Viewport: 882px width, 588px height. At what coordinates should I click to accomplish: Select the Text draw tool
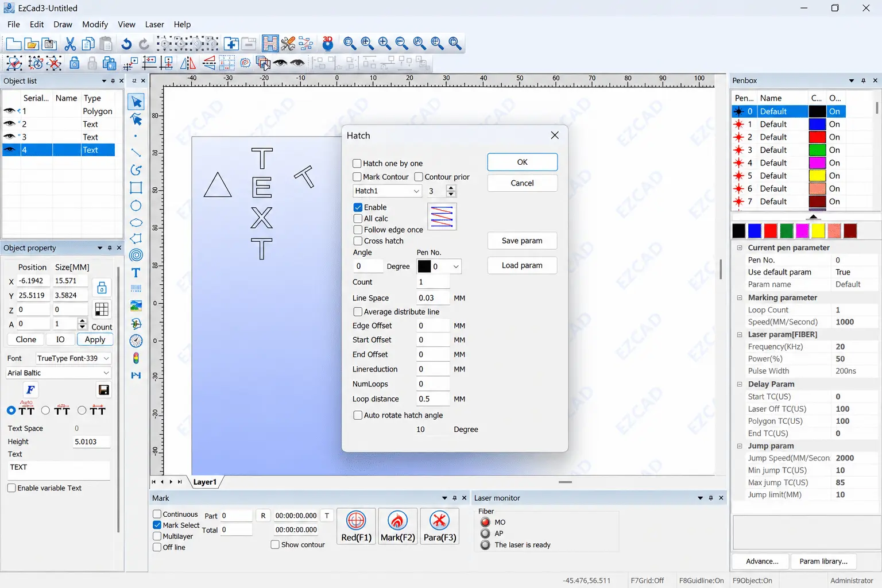[x=136, y=273]
